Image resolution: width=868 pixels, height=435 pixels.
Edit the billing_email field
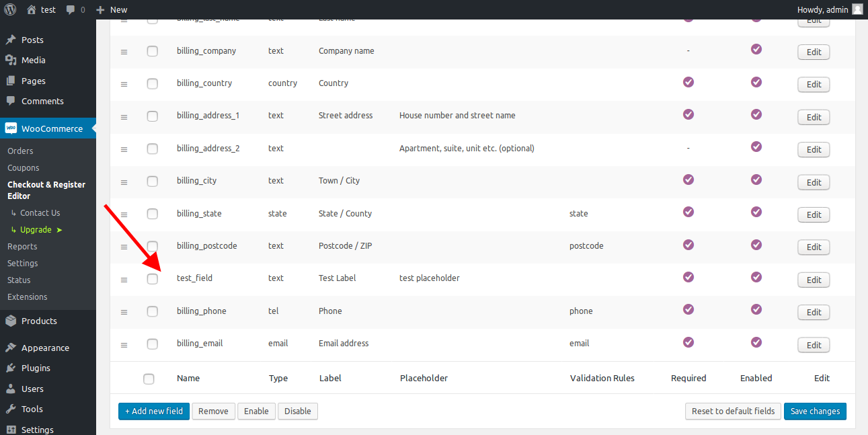(x=814, y=345)
